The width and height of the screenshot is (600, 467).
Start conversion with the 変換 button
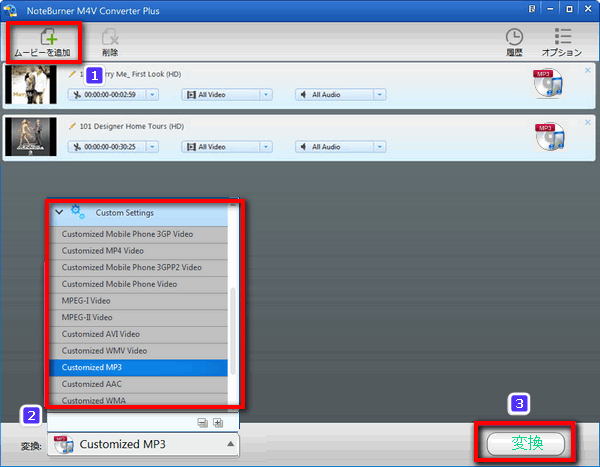pyautogui.click(x=526, y=443)
